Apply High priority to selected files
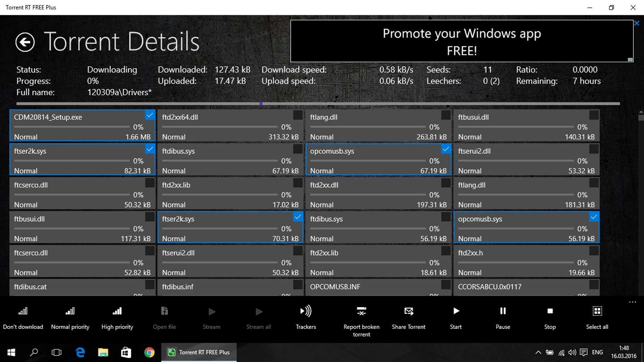644x362 pixels. click(117, 318)
